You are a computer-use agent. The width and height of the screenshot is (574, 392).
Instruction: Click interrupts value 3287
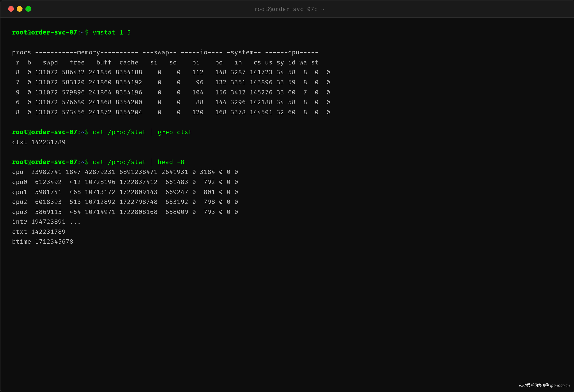click(238, 72)
